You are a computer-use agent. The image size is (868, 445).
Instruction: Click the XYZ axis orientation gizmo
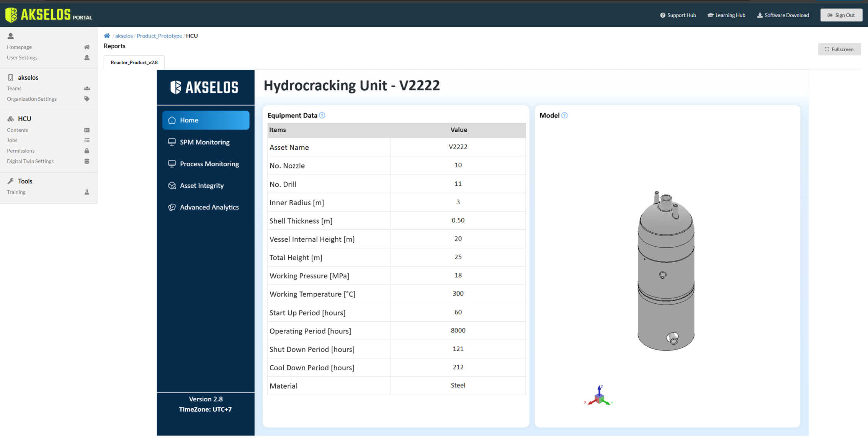tap(599, 396)
